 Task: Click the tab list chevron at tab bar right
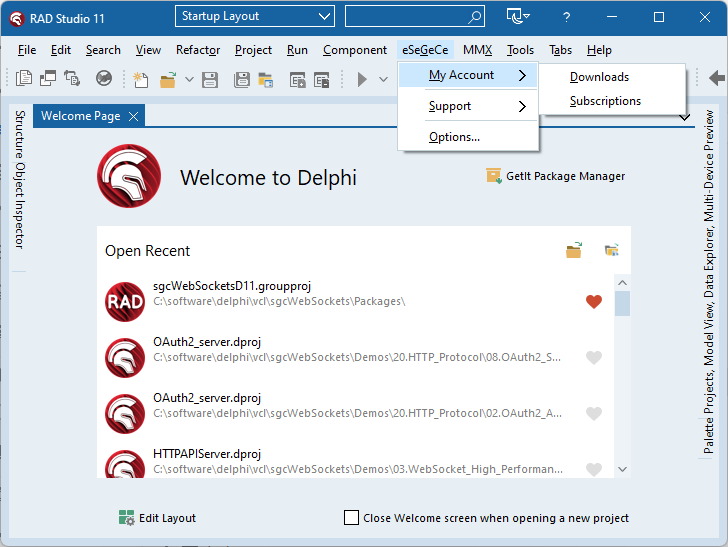tap(685, 117)
